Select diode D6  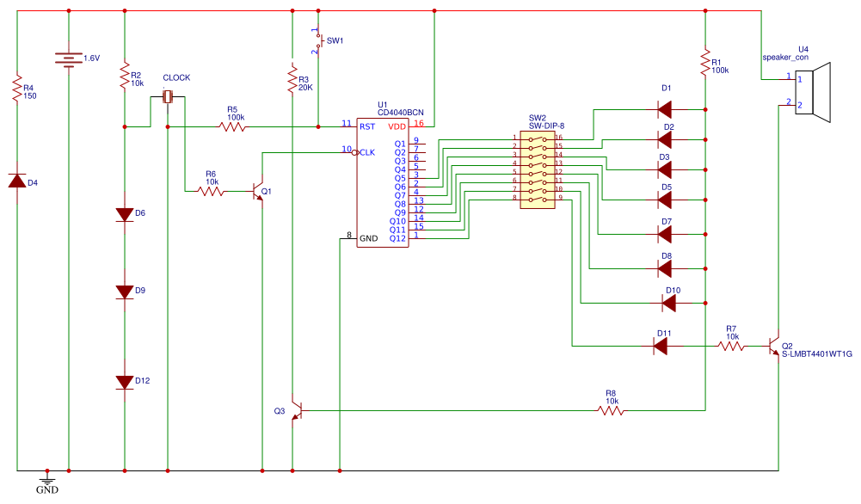[125, 214]
